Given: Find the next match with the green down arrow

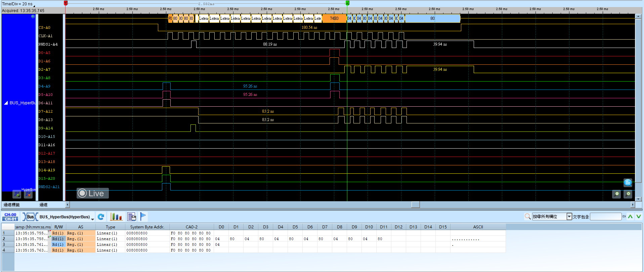Looking at the screenshot, I should click(x=639, y=217).
